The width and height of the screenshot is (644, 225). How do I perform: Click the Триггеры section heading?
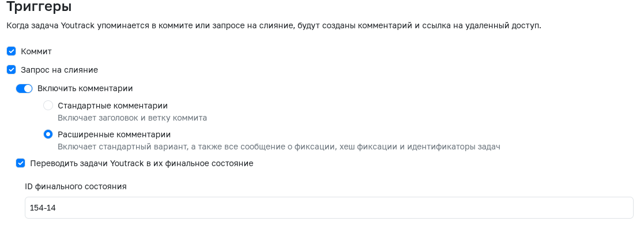(x=39, y=6)
